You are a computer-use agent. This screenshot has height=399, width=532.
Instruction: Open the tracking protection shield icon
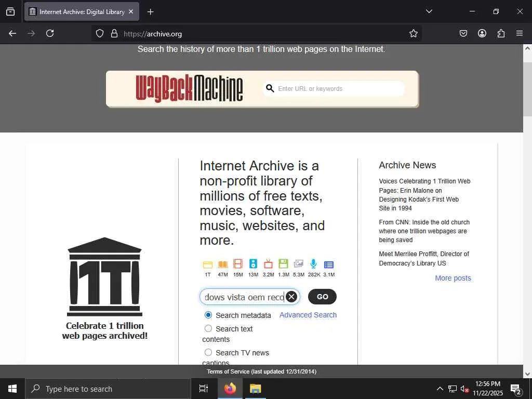[x=99, y=34]
